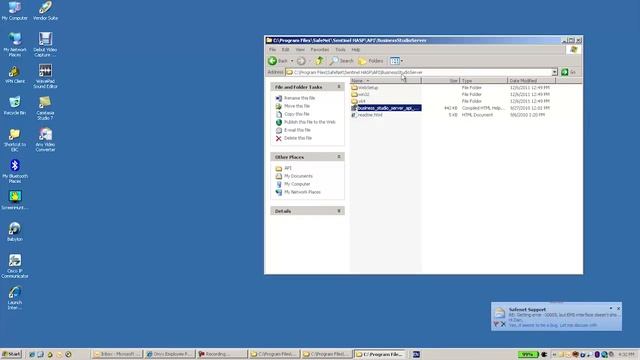This screenshot has width=640, height=360.
Task: Expand the Details panel
Action: 339,211
